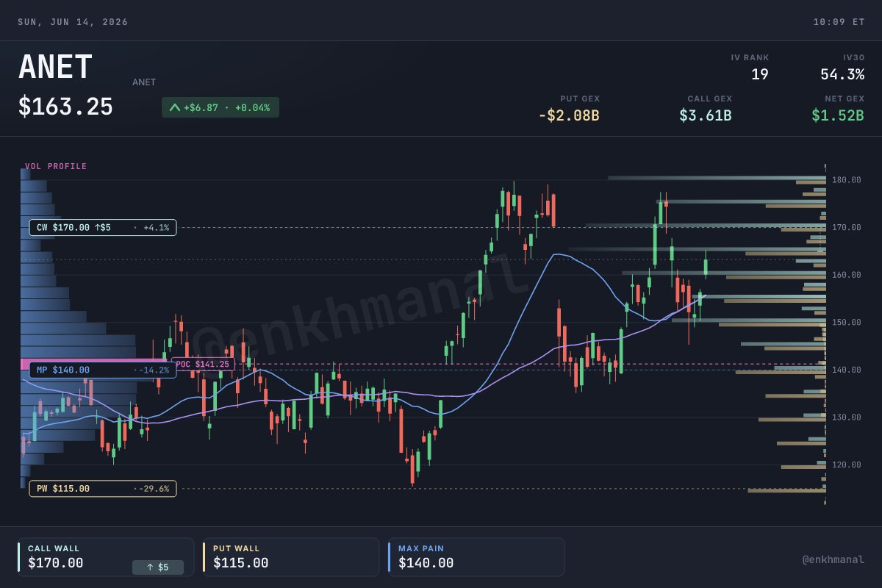Viewport: 882px width, 588px height.
Task: Click the date SUN, JUN 14, 2026
Action: click(x=73, y=22)
